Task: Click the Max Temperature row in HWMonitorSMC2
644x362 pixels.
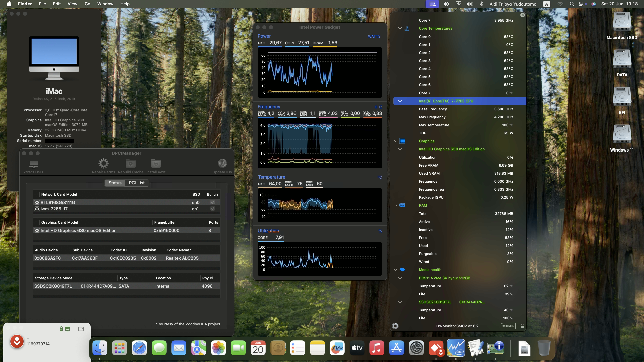Action: [x=460, y=125]
